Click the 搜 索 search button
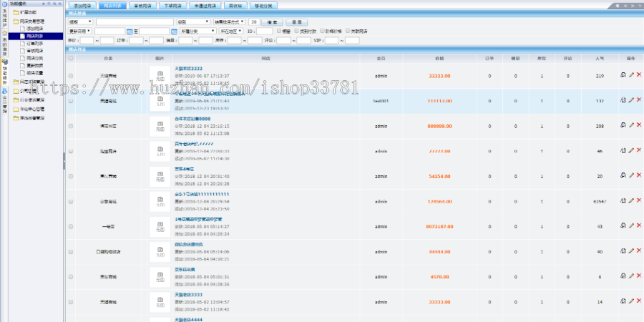This screenshot has height=322, width=644. [272, 22]
